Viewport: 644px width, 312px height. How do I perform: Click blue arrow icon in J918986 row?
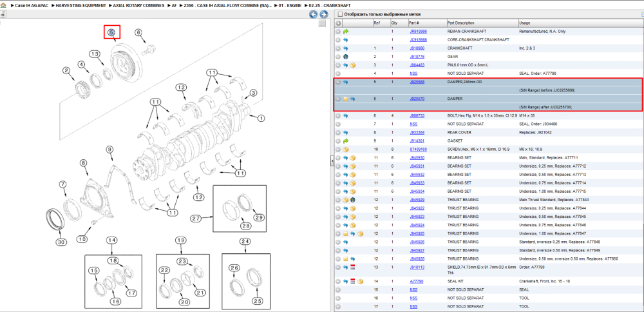pyautogui.click(x=345, y=48)
